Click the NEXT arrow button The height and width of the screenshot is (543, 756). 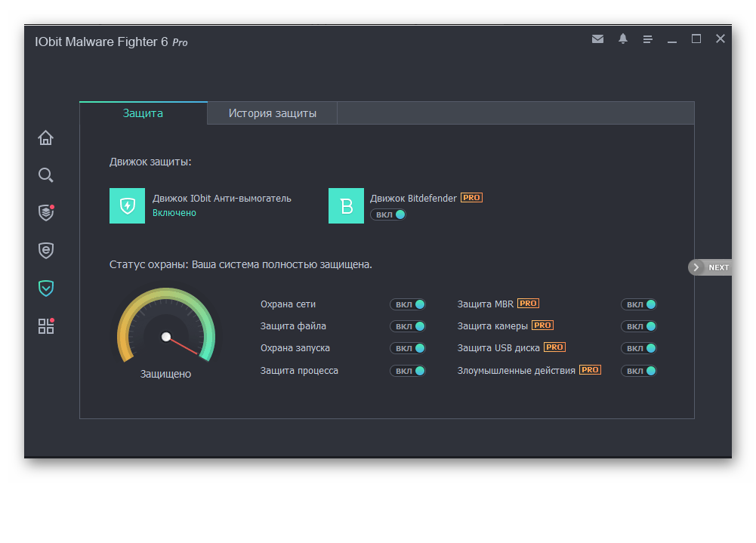click(x=710, y=267)
